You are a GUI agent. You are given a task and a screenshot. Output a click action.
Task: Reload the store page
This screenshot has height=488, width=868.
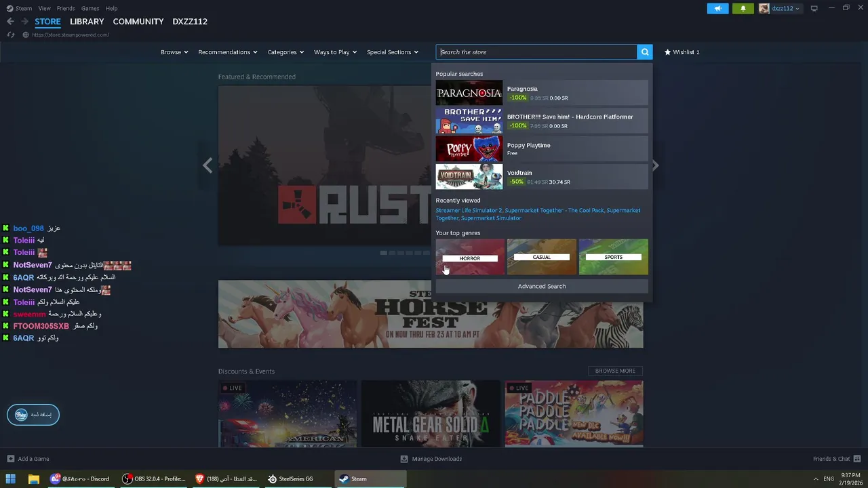click(10, 35)
